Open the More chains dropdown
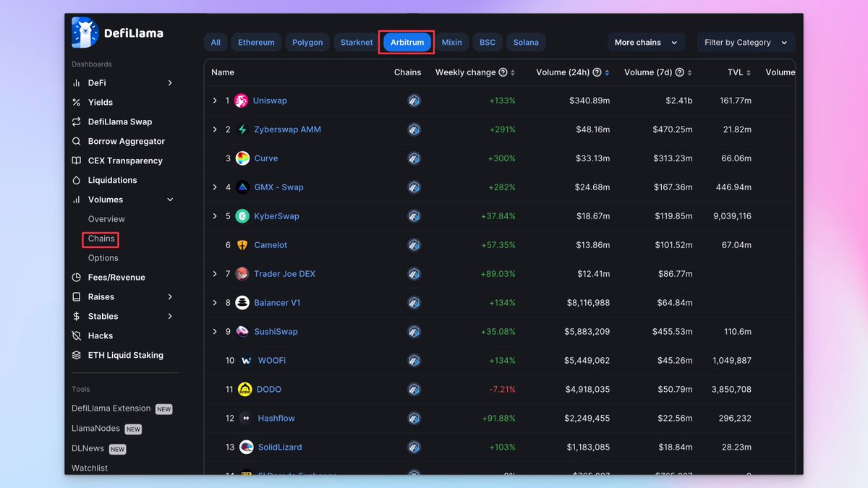Viewport: 868px width, 488px height. [x=646, y=43]
